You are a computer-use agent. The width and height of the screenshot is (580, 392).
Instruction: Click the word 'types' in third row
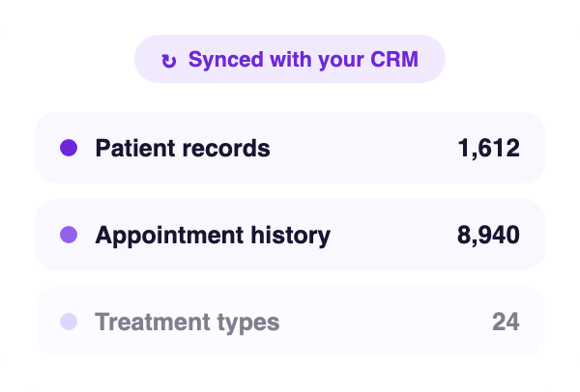[x=248, y=323]
